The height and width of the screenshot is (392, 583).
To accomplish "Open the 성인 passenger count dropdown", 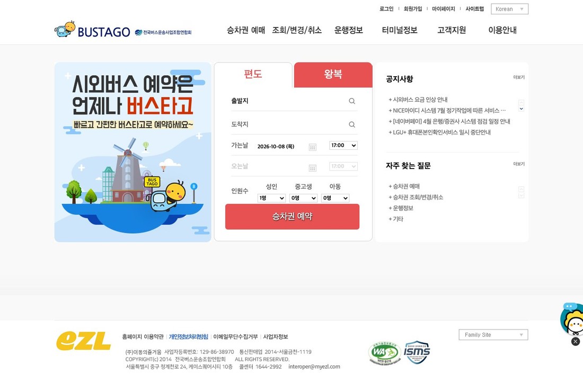I will tap(271, 198).
